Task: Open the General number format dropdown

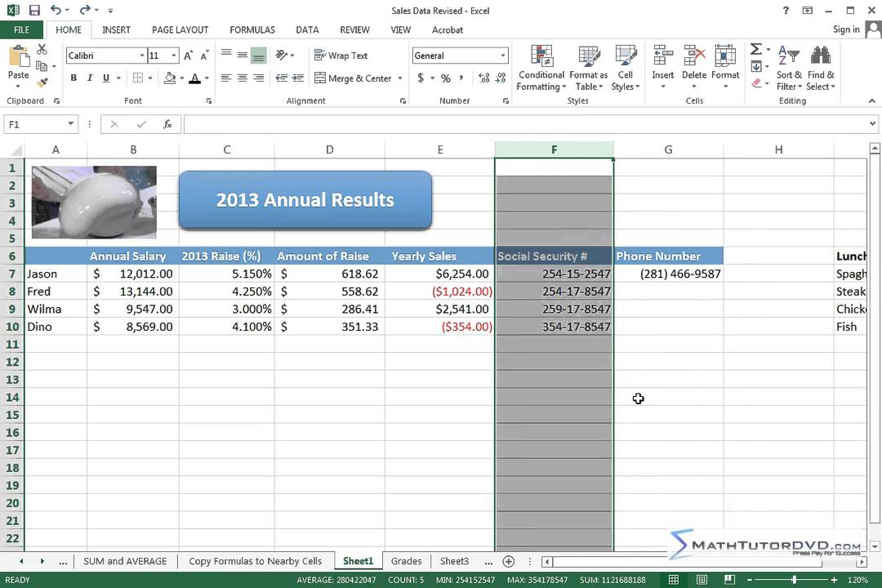Action: click(503, 56)
